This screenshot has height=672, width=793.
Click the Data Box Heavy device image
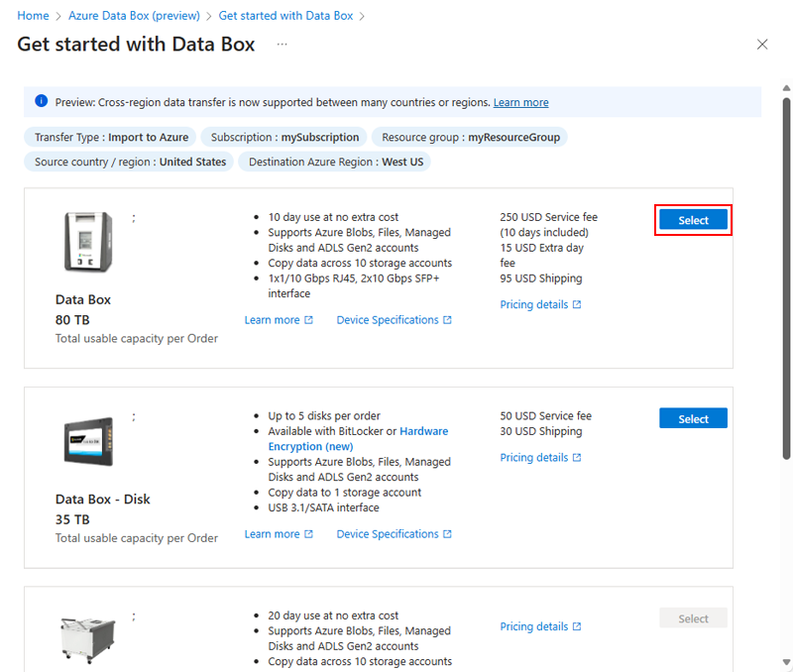87,639
